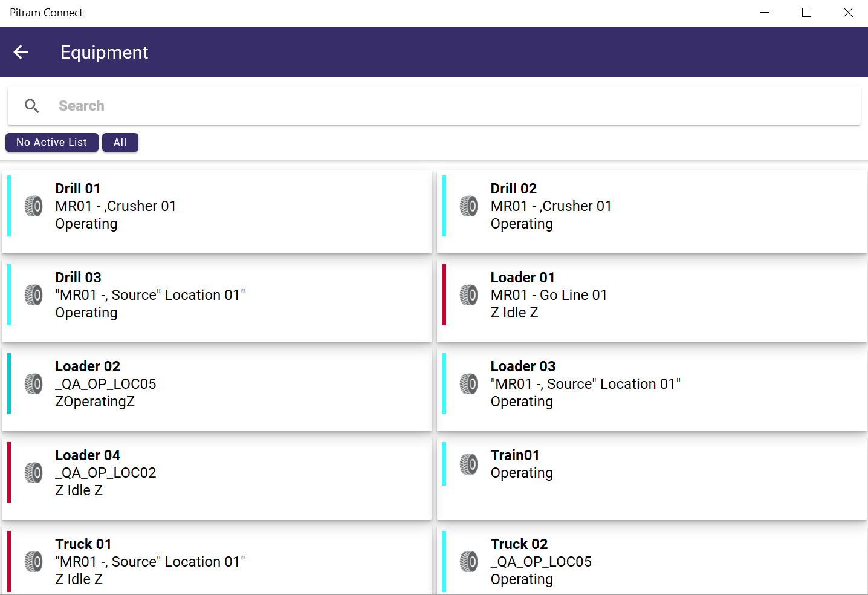Click the tire icon beside Loader 03
The width and height of the screenshot is (868, 595).
coord(469,384)
